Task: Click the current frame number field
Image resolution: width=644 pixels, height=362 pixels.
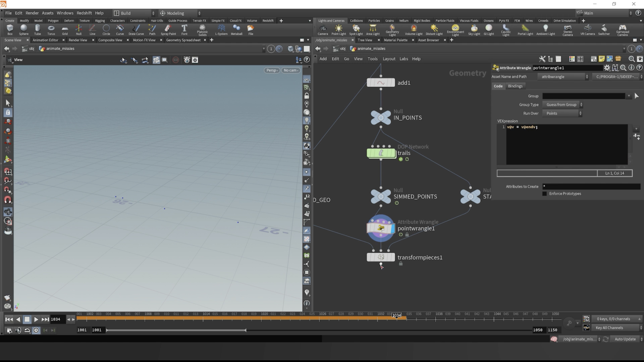Action: 57,319
